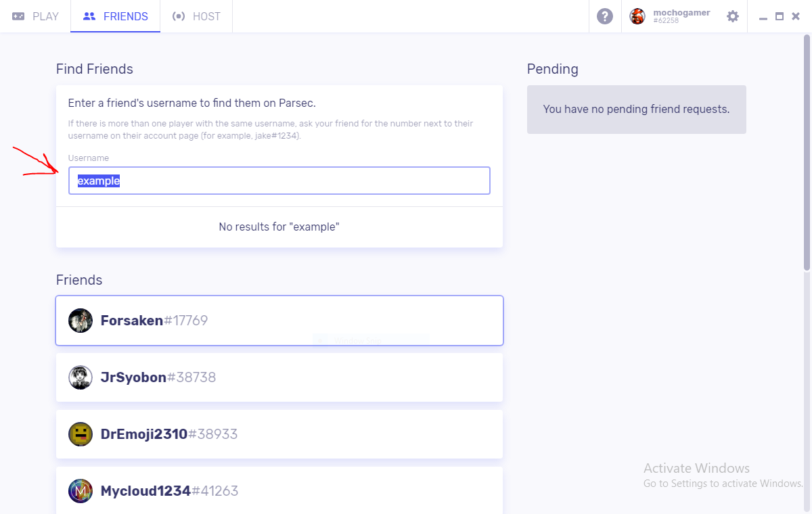Click the broadcast icon on the Host tab
Image resolution: width=812 pixels, height=514 pixels.
pos(179,16)
